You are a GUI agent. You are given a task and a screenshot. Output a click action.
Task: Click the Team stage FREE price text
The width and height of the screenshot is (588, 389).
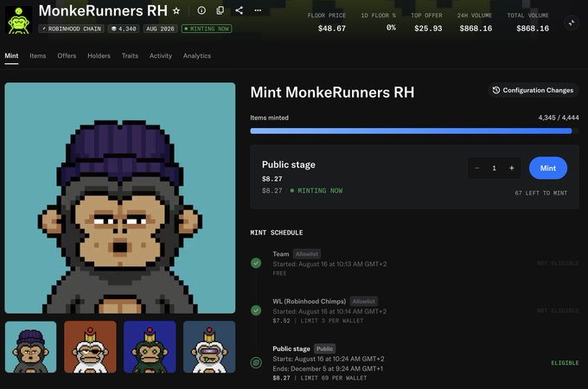coord(279,273)
